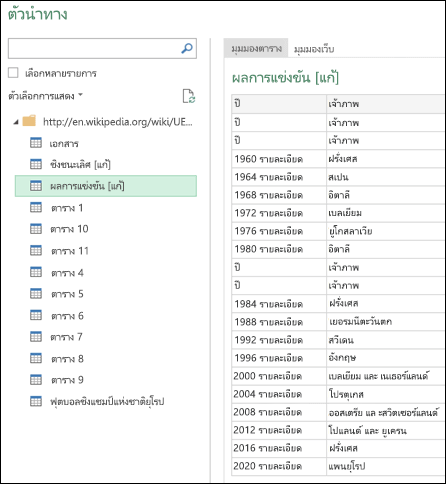The width and height of the screenshot is (446, 484).
Task: Click the table icon beside ตาราง 8
Action: click(x=36, y=358)
